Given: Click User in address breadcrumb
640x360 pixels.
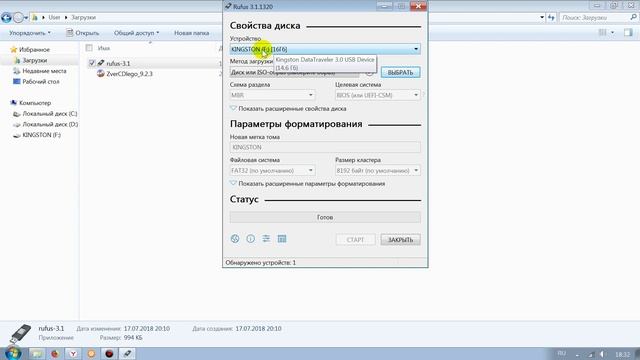Looking at the screenshot, I should [54, 18].
